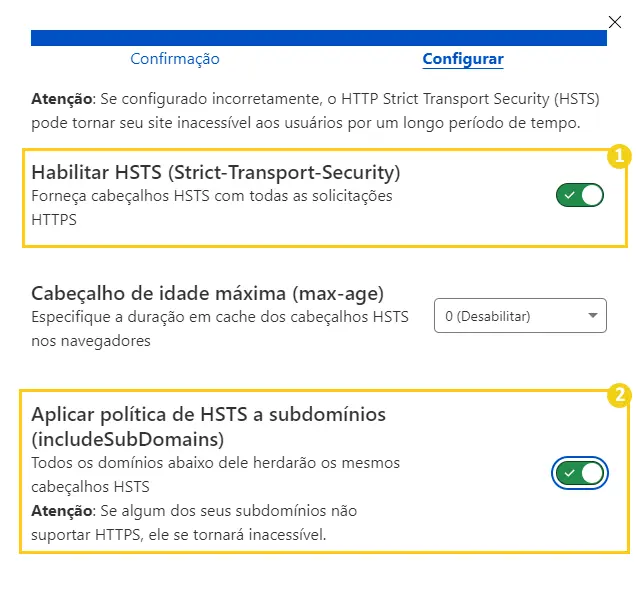Disable the Habilitar HSTS toggle
Viewport: 639px width, 592px height.
(x=580, y=195)
